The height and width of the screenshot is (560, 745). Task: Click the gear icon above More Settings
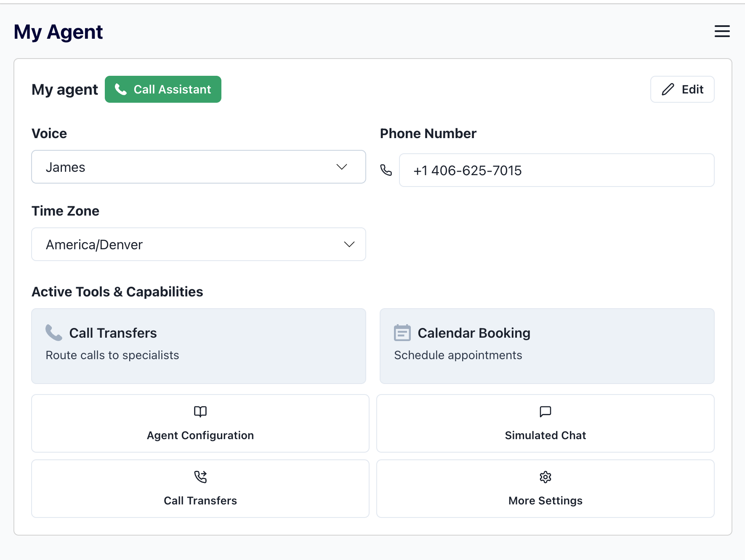(x=545, y=477)
